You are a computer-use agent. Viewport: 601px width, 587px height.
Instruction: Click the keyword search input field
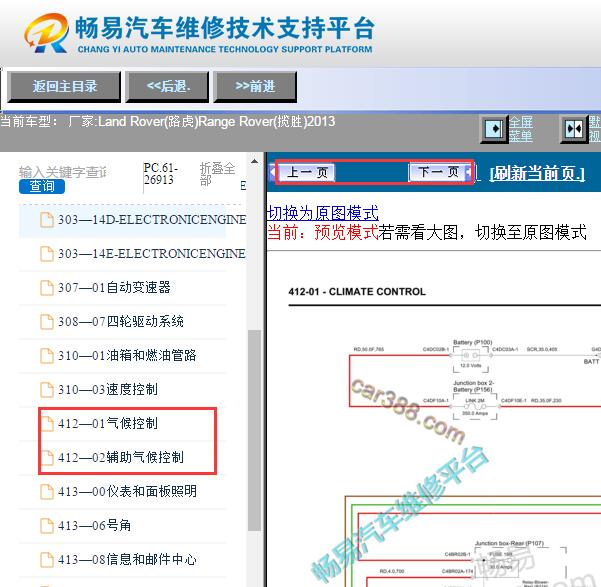pyautogui.click(x=63, y=172)
